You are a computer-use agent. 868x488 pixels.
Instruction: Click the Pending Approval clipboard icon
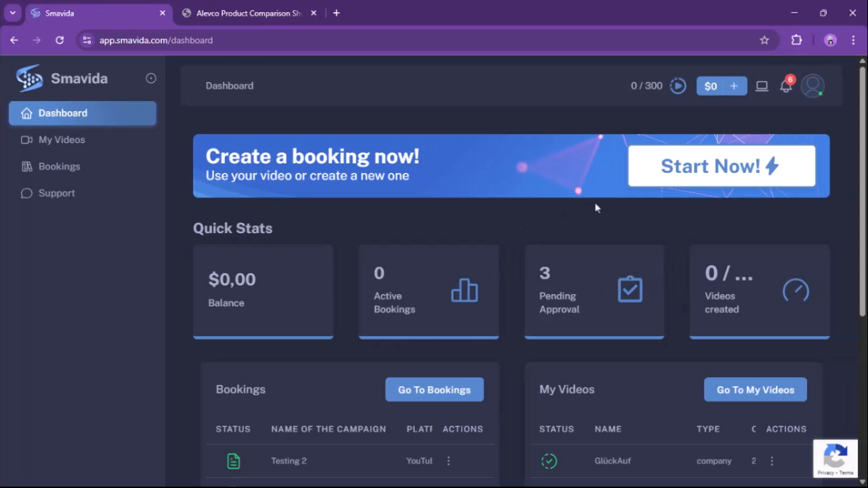click(630, 290)
